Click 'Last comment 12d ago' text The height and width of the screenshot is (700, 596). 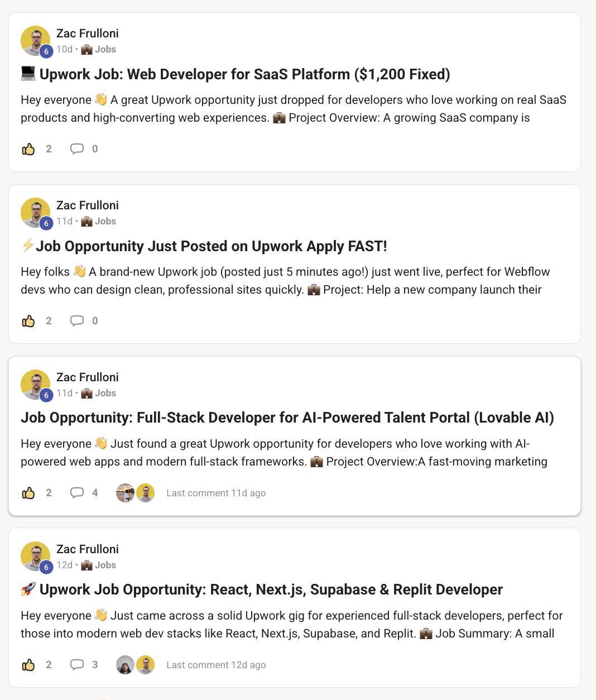point(216,665)
